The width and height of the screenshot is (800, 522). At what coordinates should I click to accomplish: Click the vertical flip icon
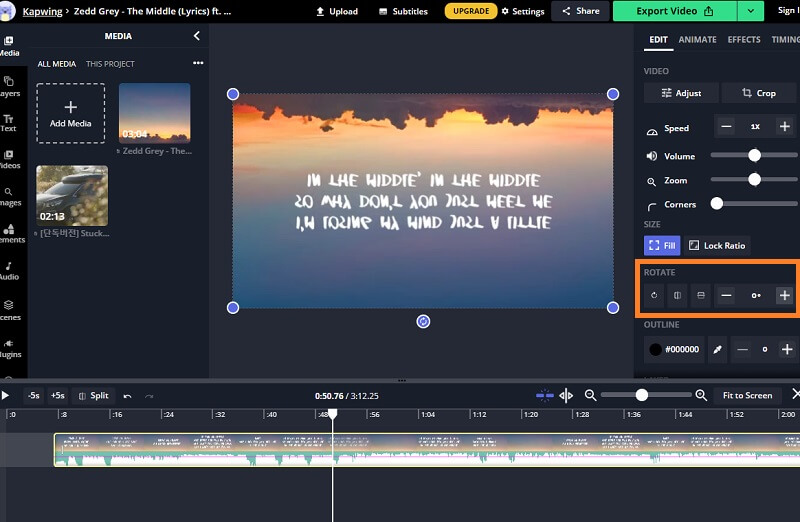[701, 295]
